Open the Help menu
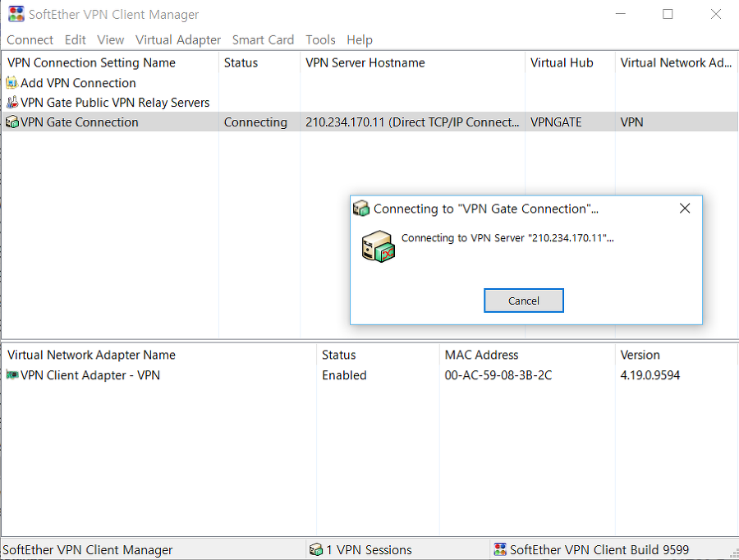739x560 pixels. 359,40
